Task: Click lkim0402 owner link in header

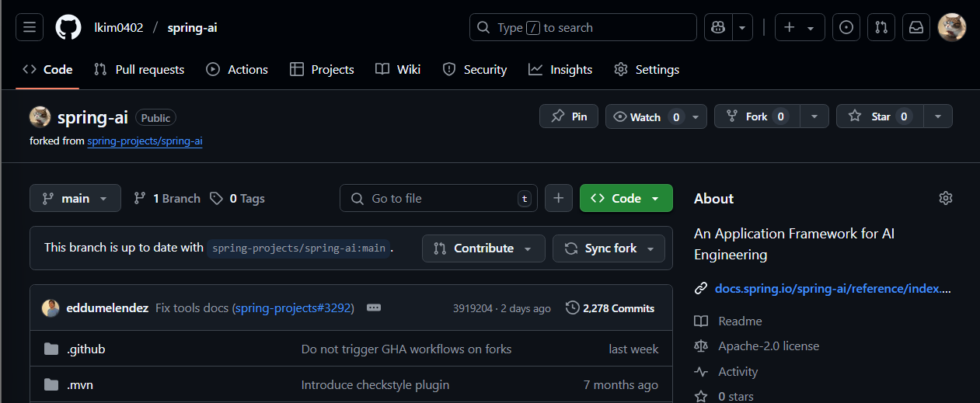Action: pos(119,27)
